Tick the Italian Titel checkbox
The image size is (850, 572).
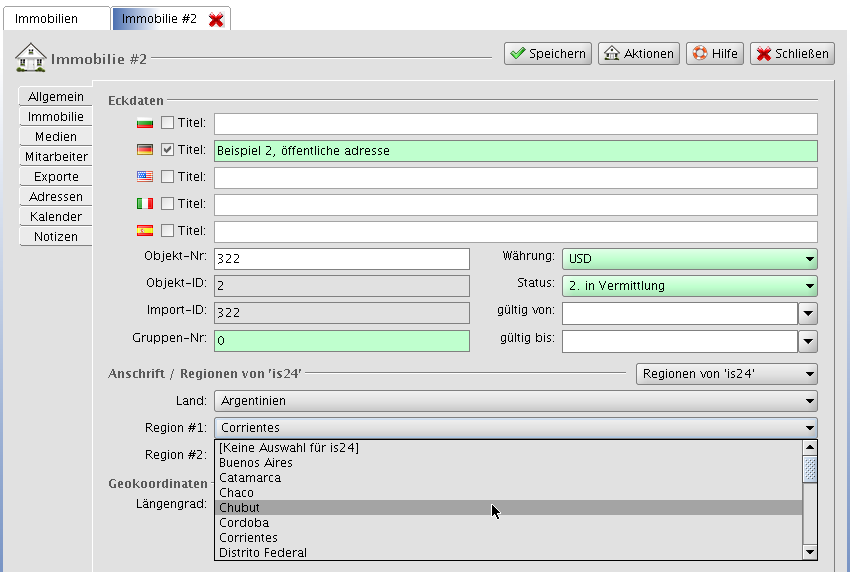point(167,204)
